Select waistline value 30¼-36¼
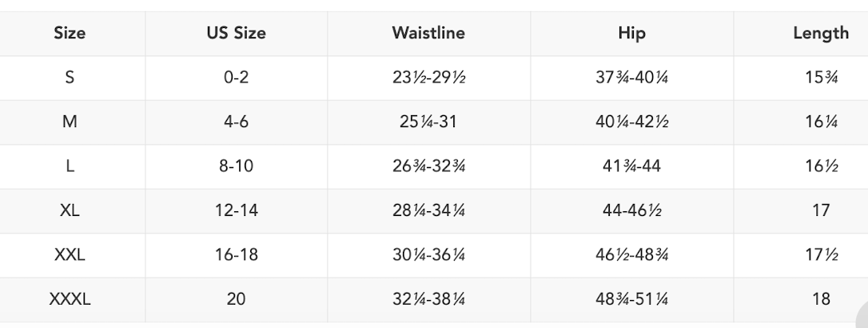Screen dimensions: 868x328 (x=428, y=256)
